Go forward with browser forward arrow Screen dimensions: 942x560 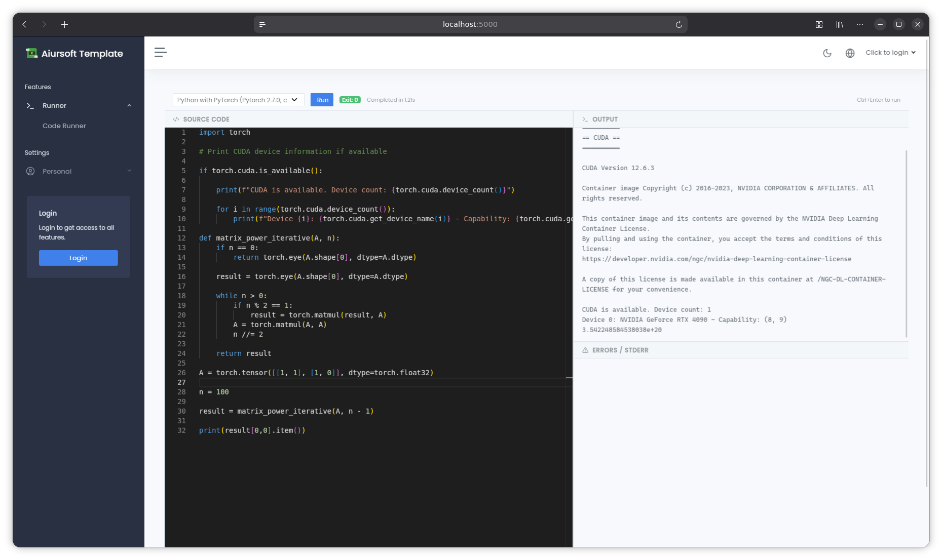pos(44,24)
